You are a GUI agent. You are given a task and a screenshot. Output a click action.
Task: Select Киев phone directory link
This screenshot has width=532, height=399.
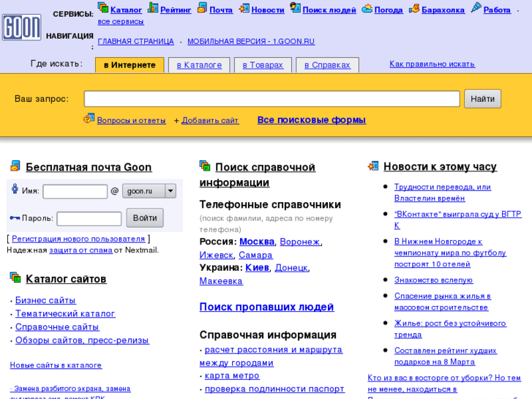point(257,267)
